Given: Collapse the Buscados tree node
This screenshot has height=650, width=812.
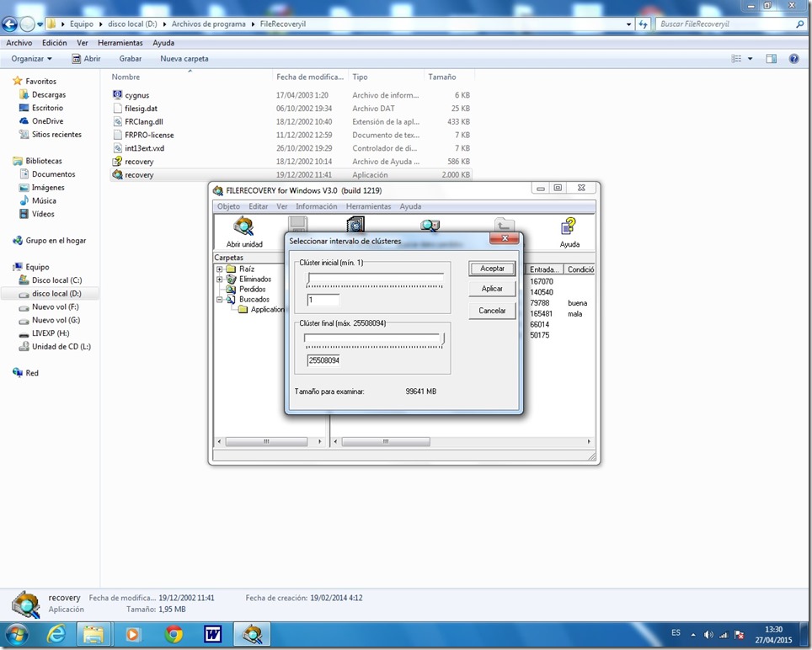Looking at the screenshot, I should pyautogui.click(x=219, y=299).
